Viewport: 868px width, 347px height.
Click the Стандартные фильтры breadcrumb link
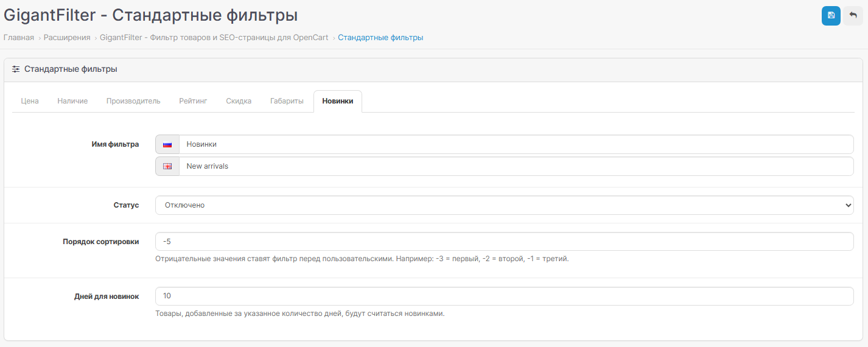coord(380,38)
